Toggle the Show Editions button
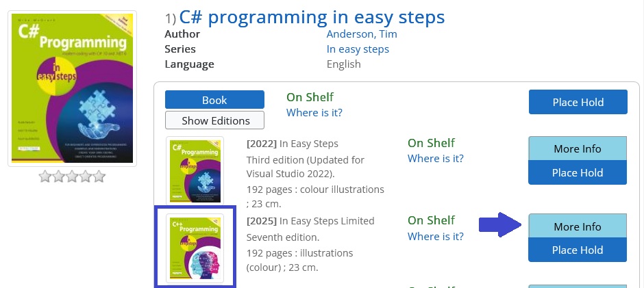This screenshot has height=288, width=644. tap(214, 120)
